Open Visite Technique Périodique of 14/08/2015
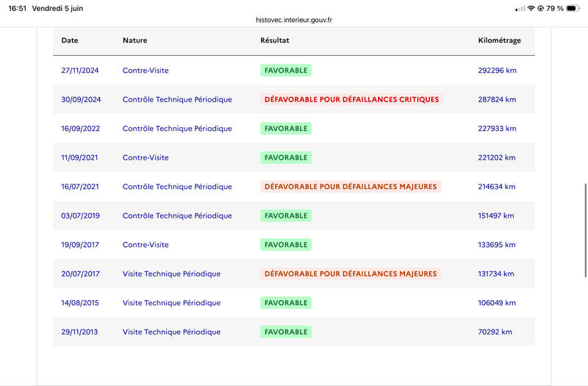 pos(171,303)
